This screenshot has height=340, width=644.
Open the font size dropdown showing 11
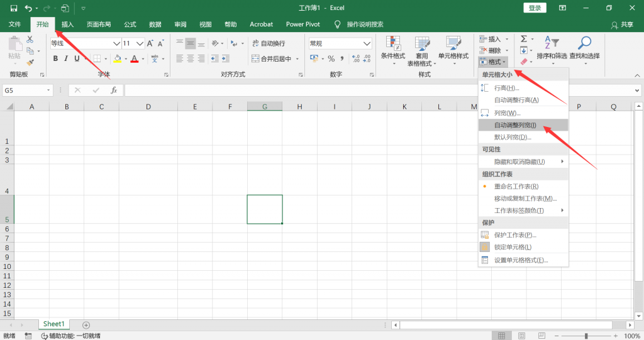coord(140,43)
